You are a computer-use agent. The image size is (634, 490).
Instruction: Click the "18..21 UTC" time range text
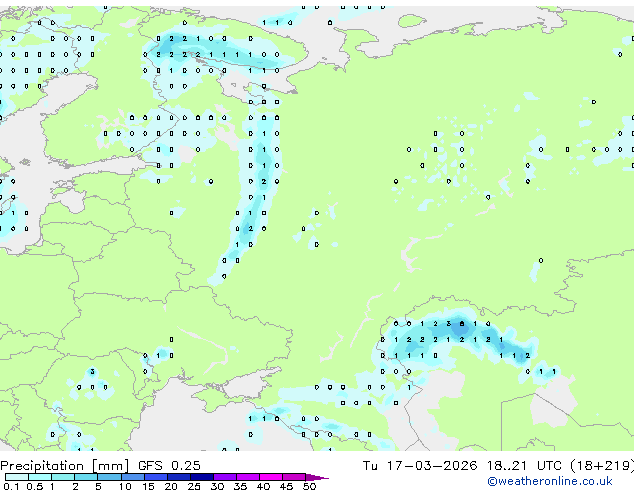(x=524, y=466)
